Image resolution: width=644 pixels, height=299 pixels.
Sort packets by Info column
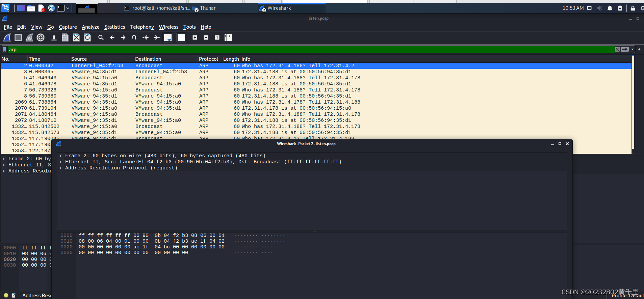click(x=436, y=59)
